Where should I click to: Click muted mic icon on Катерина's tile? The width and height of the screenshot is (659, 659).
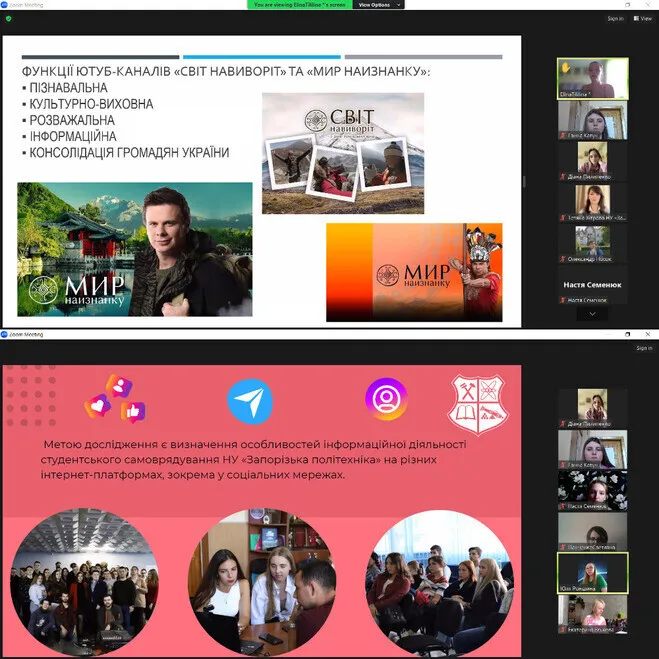click(x=563, y=630)
